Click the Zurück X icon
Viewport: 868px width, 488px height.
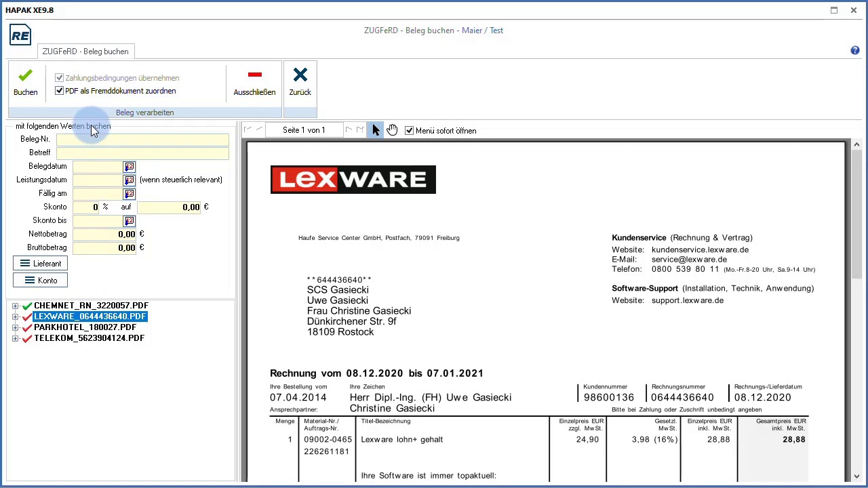point(300,75)
